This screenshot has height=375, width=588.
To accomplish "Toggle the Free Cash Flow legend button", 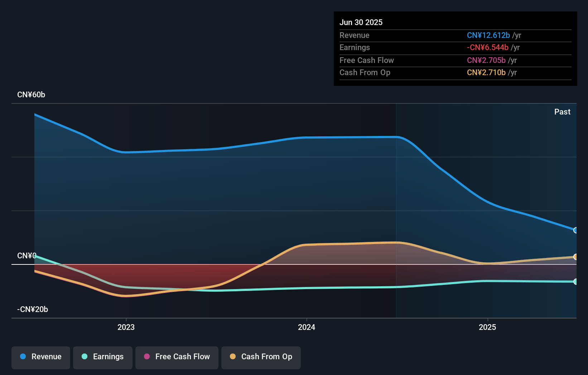I will click(x=177, y=357).
